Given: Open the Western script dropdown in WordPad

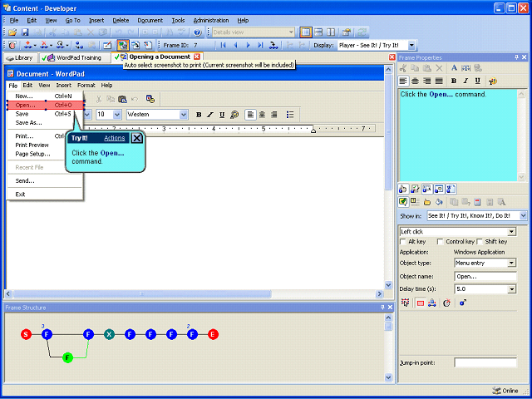Looking at the screenshot, I should (x=184, y=115).
